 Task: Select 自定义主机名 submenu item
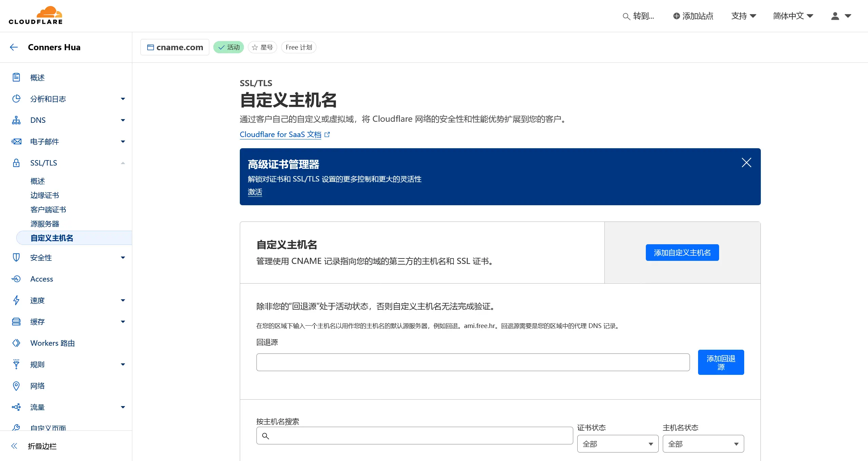[x=74, y=238]
